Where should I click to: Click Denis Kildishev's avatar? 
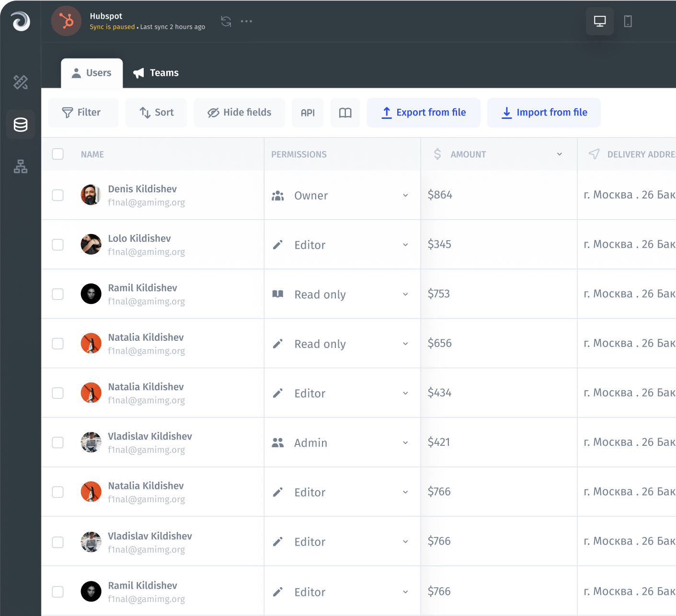(x=91, y=195)
